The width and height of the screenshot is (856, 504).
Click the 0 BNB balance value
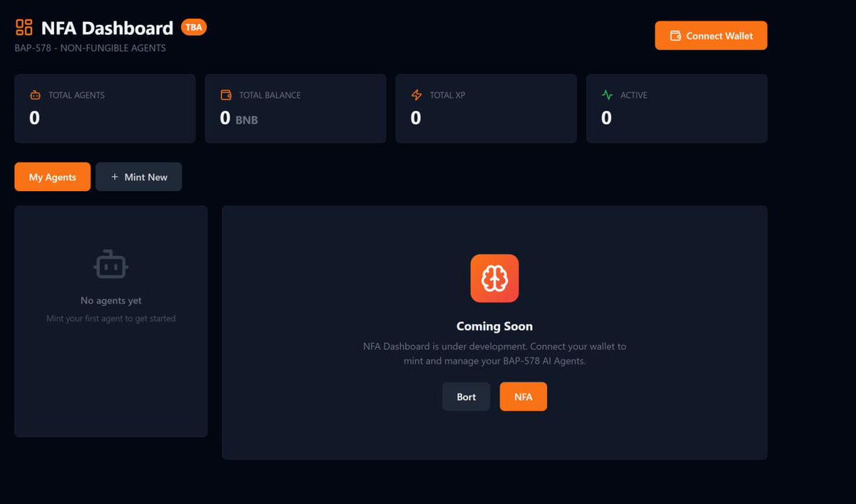(x=239, y=118)
